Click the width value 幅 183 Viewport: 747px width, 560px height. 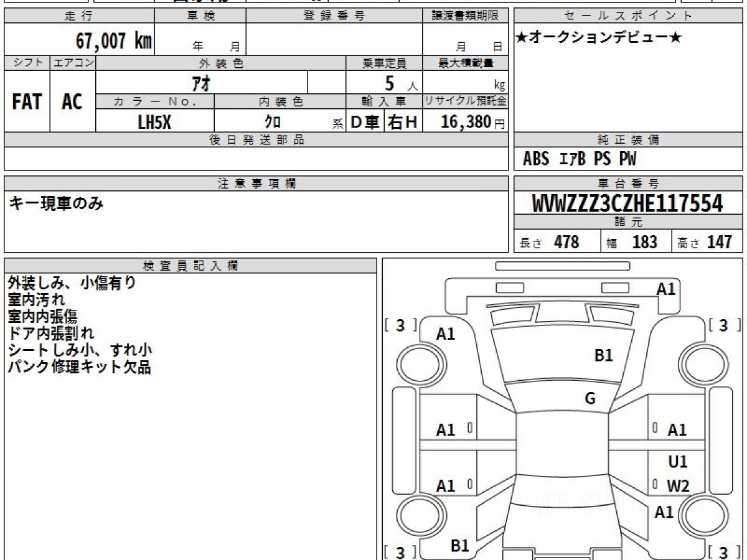[632, 242]
